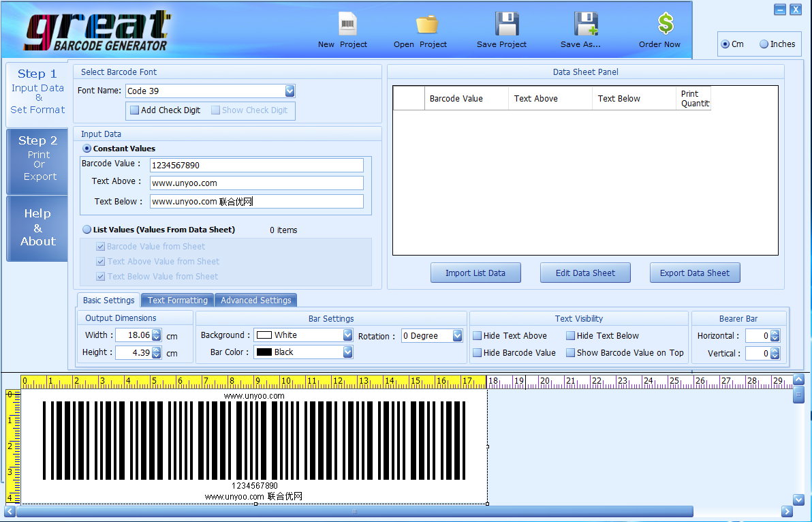This screenshot has width=812, height=522.
Task: Click the white Background color swatch
Action: tap(264, 335)
